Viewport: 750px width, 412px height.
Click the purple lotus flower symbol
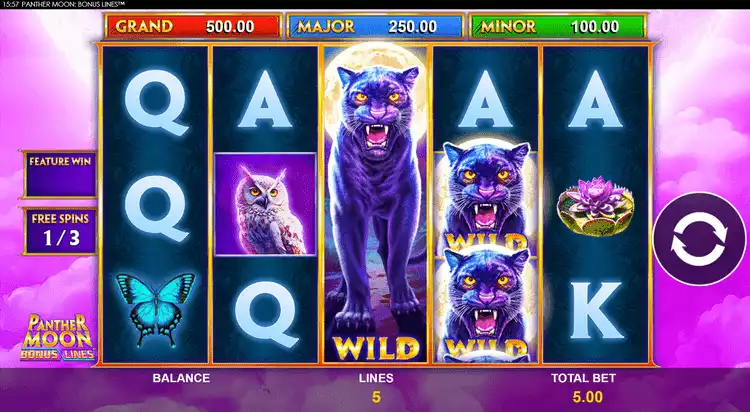tap(595, 206)
